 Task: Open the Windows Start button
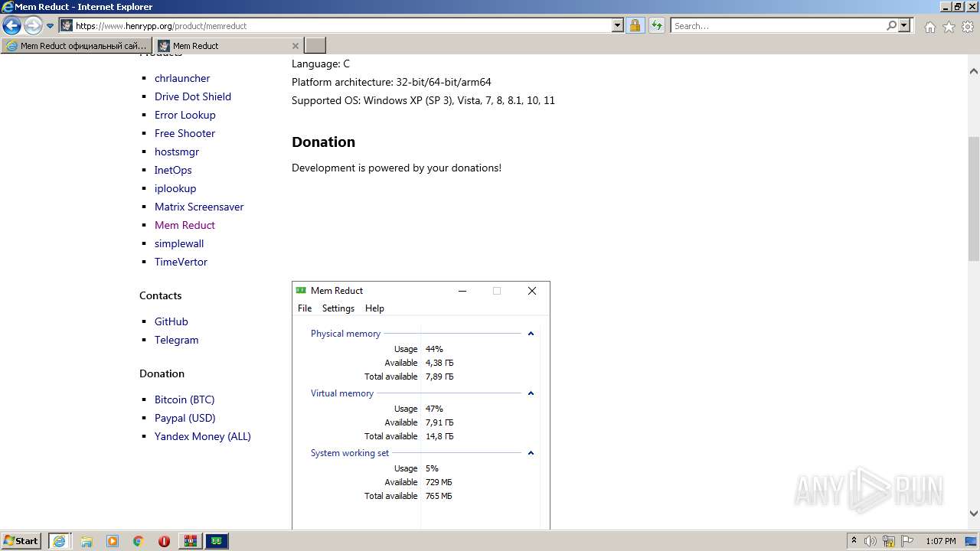pos(21,541)
